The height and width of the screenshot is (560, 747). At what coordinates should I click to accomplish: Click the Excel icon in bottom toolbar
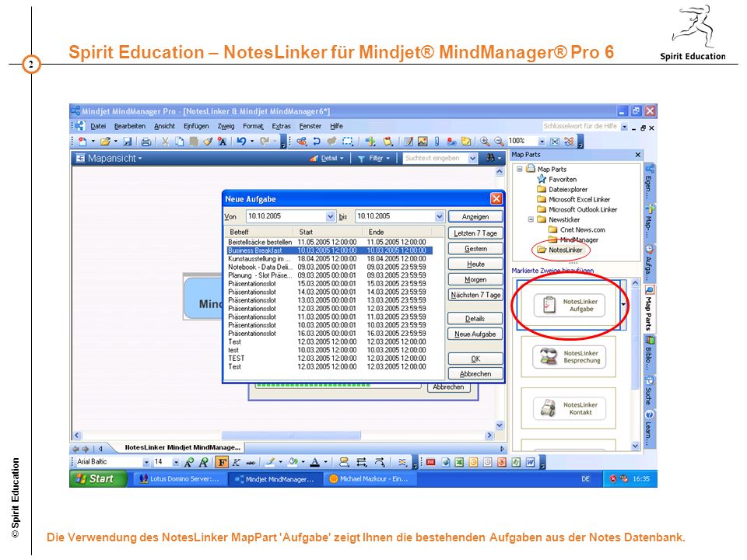tap(459, 462)
